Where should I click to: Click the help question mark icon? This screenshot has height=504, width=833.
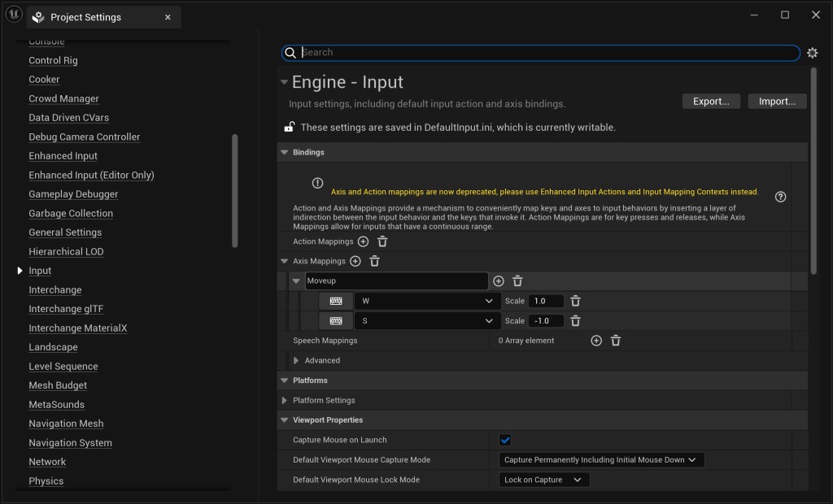coord(781,197)
